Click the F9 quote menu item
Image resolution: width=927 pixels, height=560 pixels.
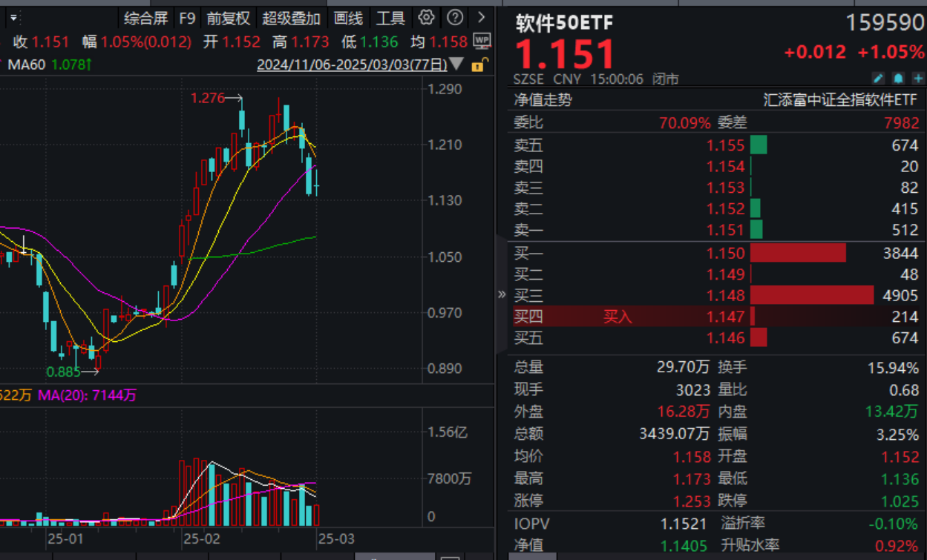[187, 18]
